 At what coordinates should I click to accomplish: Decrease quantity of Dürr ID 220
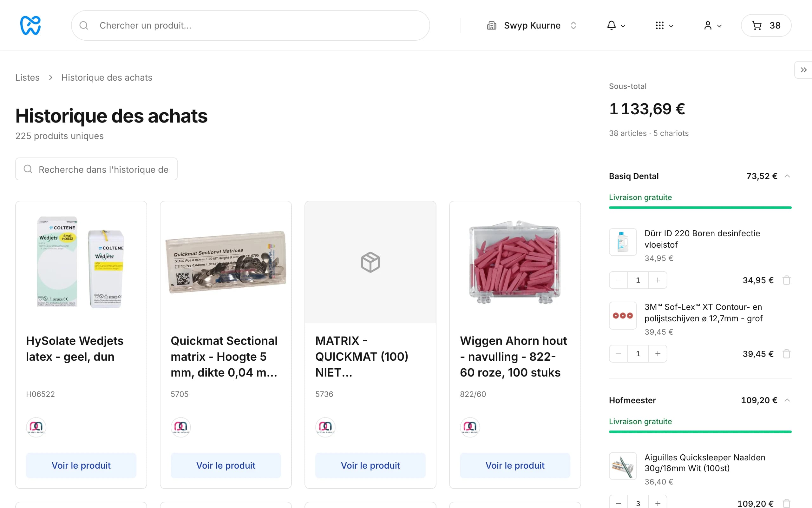point(619,280)
